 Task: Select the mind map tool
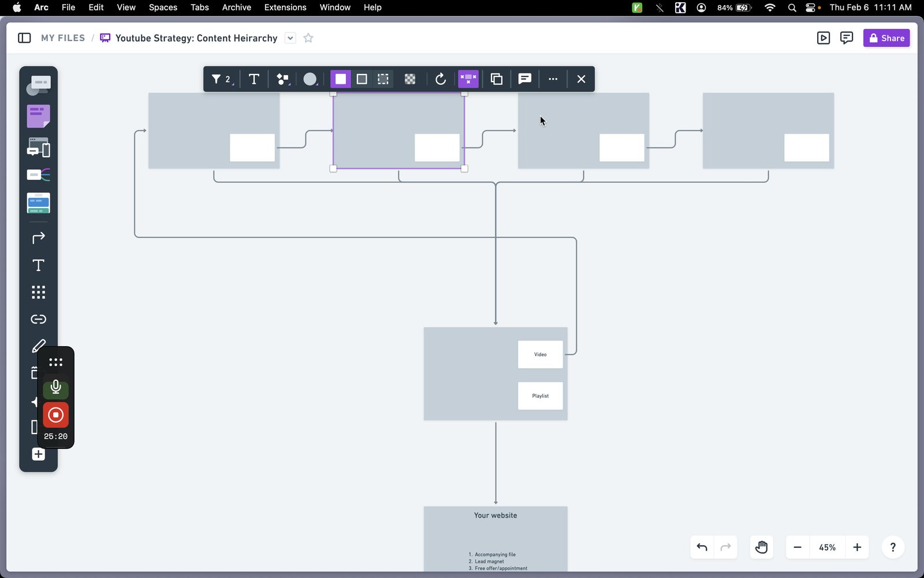point(38,175)
